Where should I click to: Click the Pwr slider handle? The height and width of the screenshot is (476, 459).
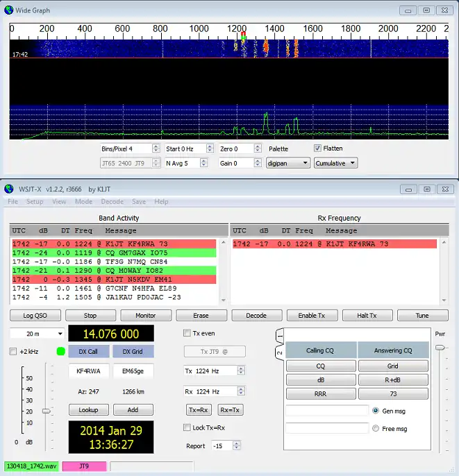click(x=440, y=347)
